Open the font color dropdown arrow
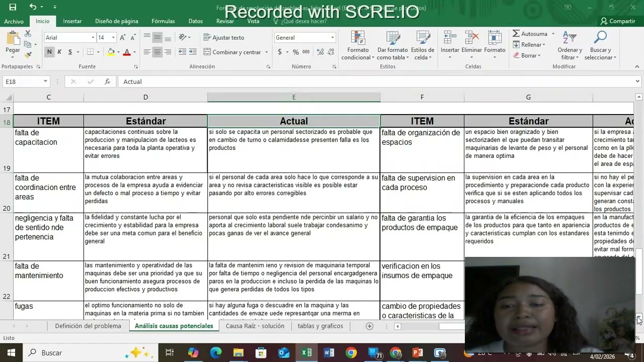 (x=134, y=52)
